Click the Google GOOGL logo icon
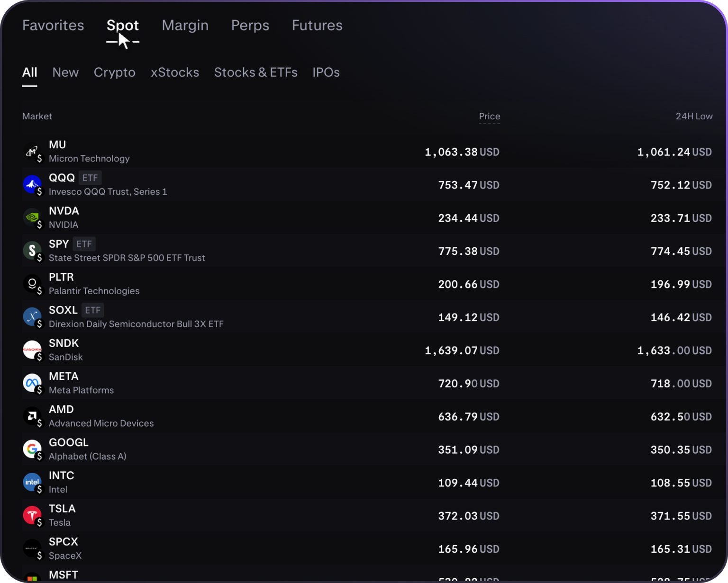 32,449
